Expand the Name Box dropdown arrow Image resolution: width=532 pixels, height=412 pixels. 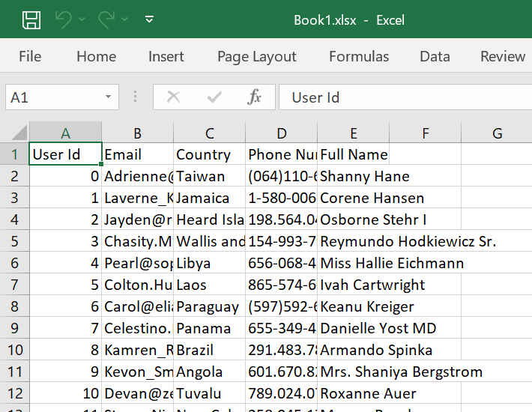coord(109,97)
